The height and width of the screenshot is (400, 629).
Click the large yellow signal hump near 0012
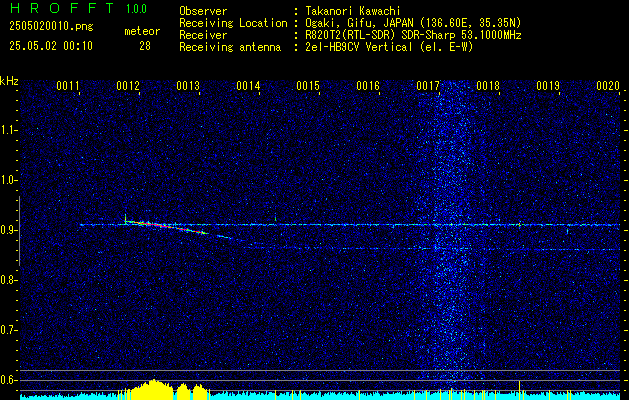(x=152, y=390)
